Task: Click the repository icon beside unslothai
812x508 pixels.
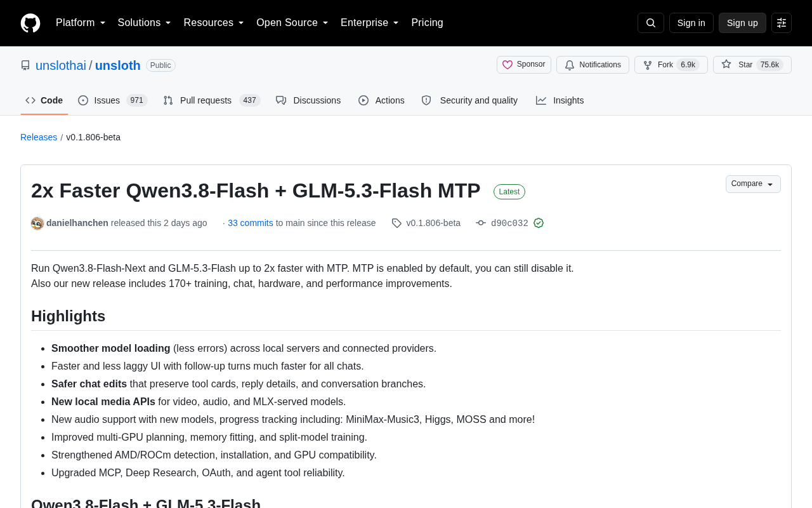Action: pyautogui.click(x=25, y=65)
